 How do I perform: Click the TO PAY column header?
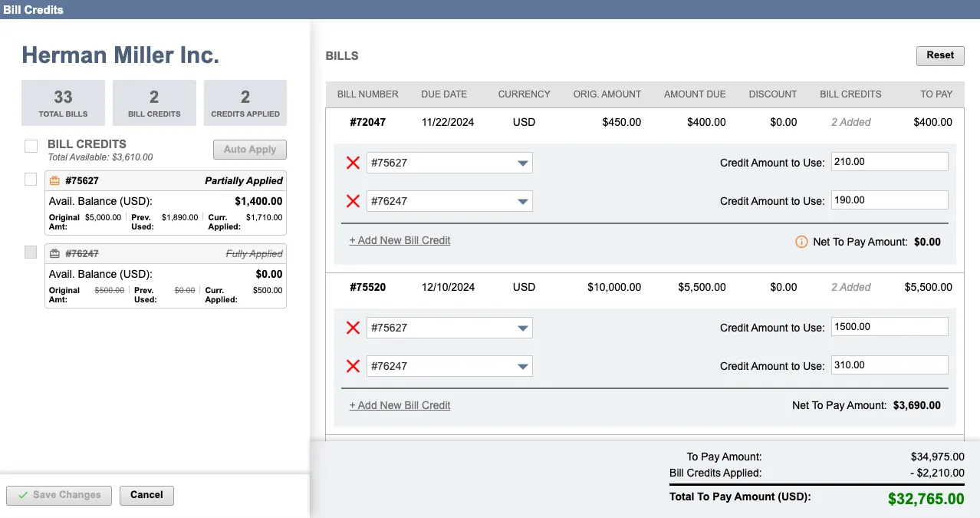tap(936, 94)
